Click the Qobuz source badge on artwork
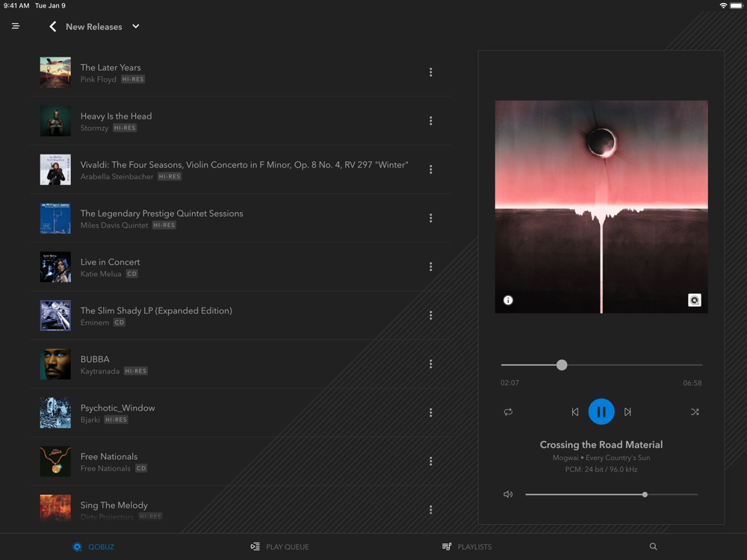 pos(694,300)
